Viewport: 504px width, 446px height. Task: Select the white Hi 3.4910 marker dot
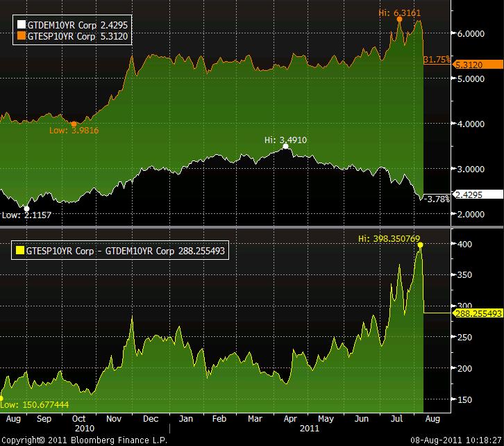285,147
